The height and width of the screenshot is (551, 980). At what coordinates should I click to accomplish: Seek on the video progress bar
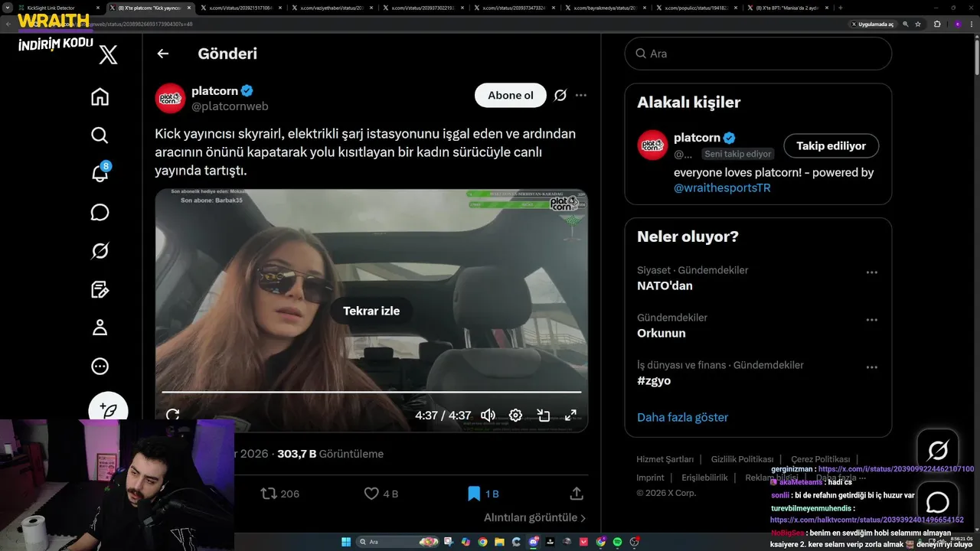coord(371,392)
